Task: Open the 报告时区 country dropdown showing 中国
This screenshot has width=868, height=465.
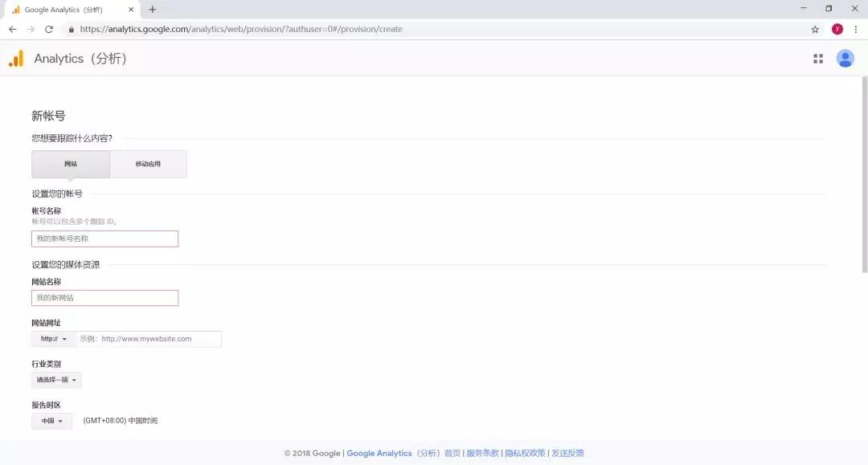Action: (51, 420)
